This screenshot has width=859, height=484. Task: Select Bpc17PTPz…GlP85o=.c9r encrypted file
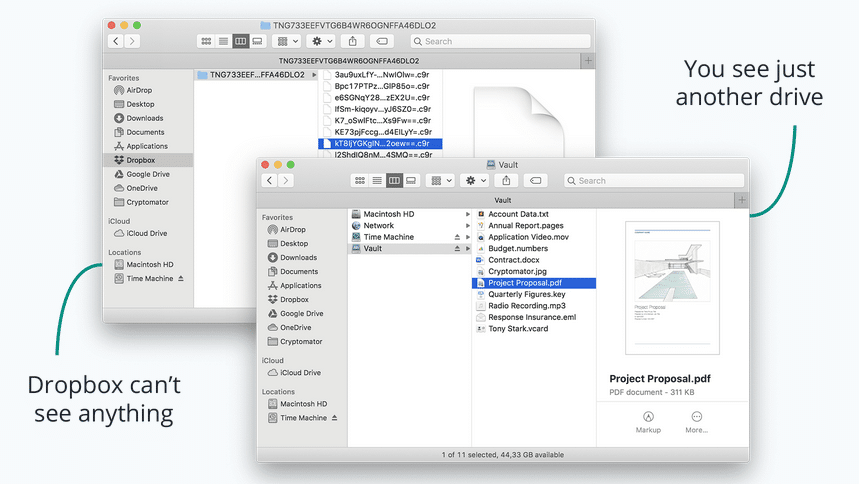381,86
